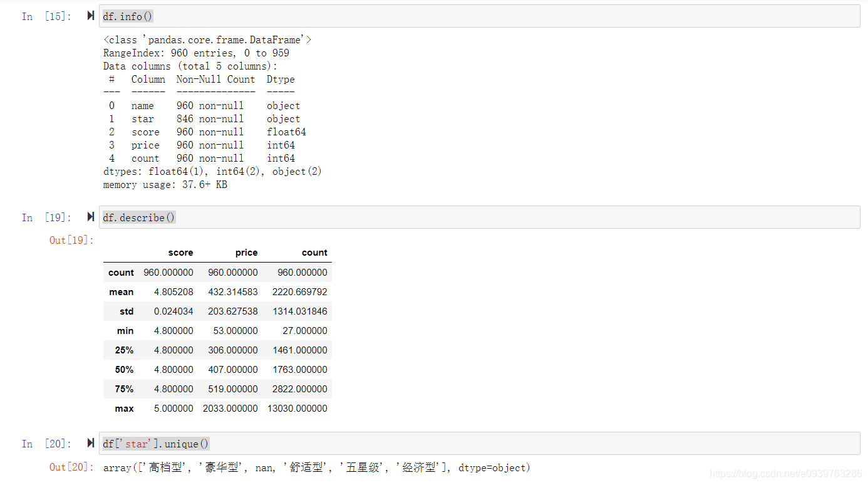868x485 pixels.
Task: Click 75% price value 519.000000
Action: (233, 389)
